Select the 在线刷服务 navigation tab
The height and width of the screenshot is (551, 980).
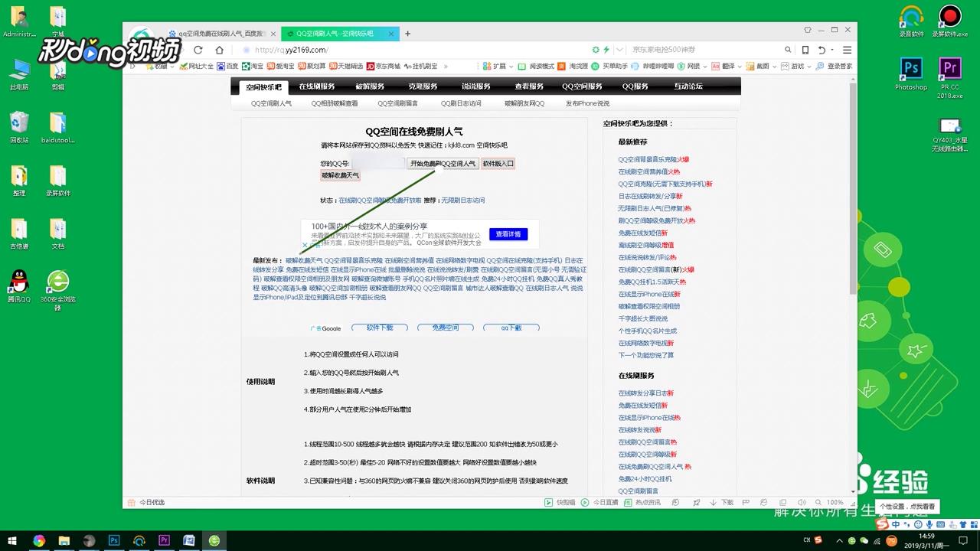[317, 86]
